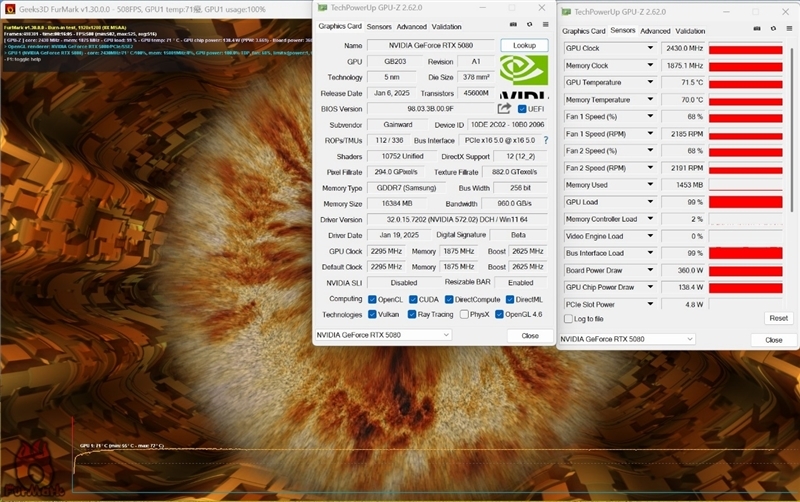Switch to Validation tab in left GPU-Z window
Screen dimensions: 800x502
pos(446,27)
